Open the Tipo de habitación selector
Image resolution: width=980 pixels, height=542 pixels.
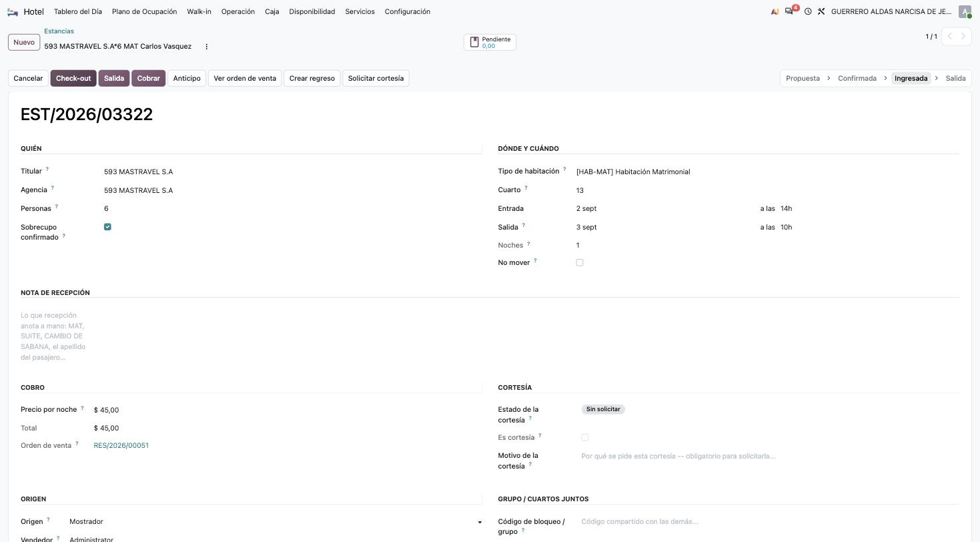768,172
